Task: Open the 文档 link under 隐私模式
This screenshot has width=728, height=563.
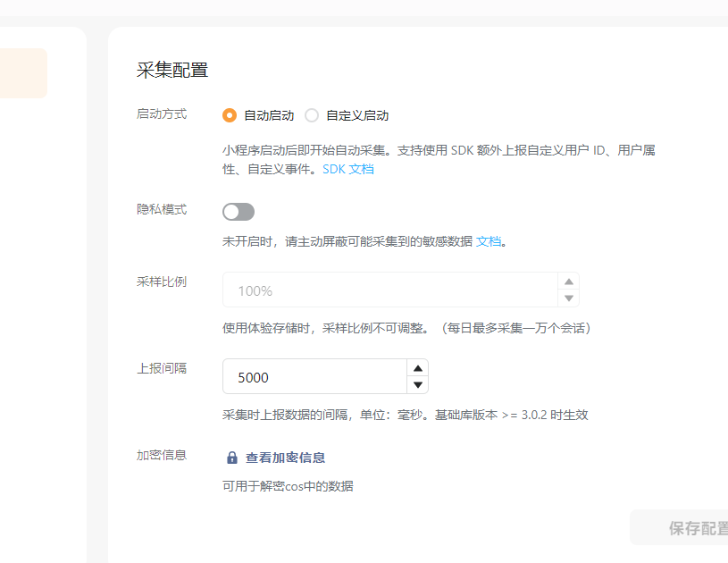Action: [489, 241]
